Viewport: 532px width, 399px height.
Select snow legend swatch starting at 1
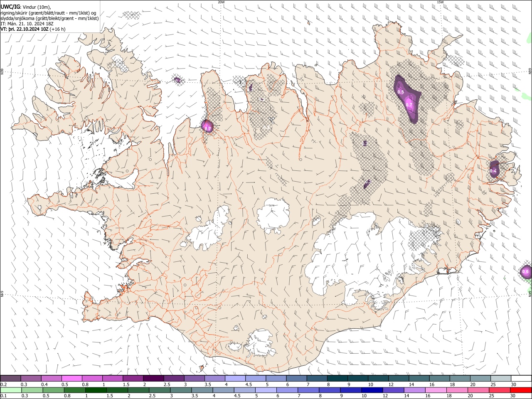[113, 378]
